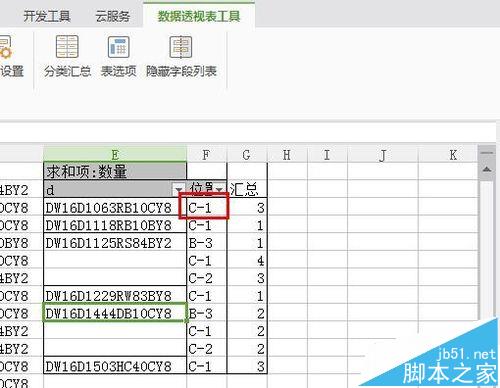
Task: Click C-1 cell next to DW16D1118RB10BY8
Action: click(207, 225)
